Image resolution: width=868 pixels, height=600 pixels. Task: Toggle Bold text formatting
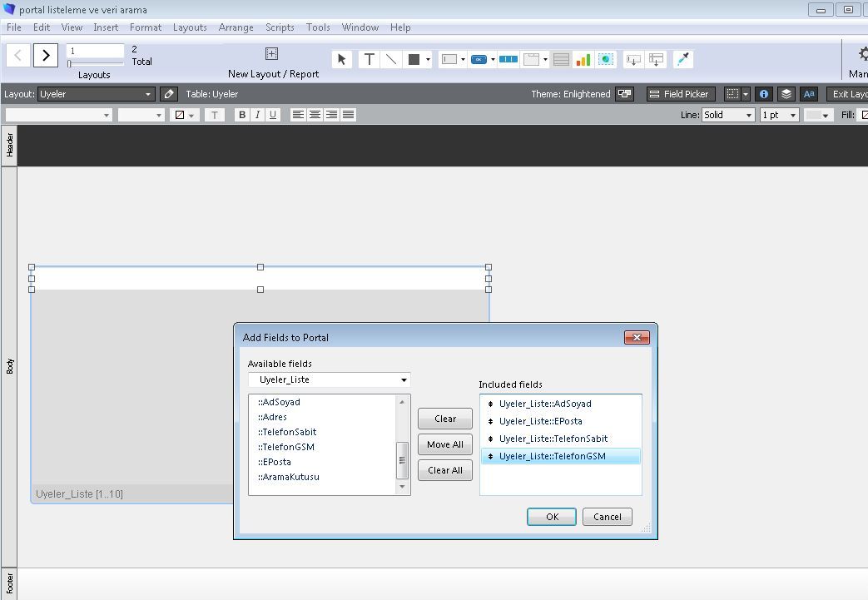pyautogui.click(x=242, y=115)
